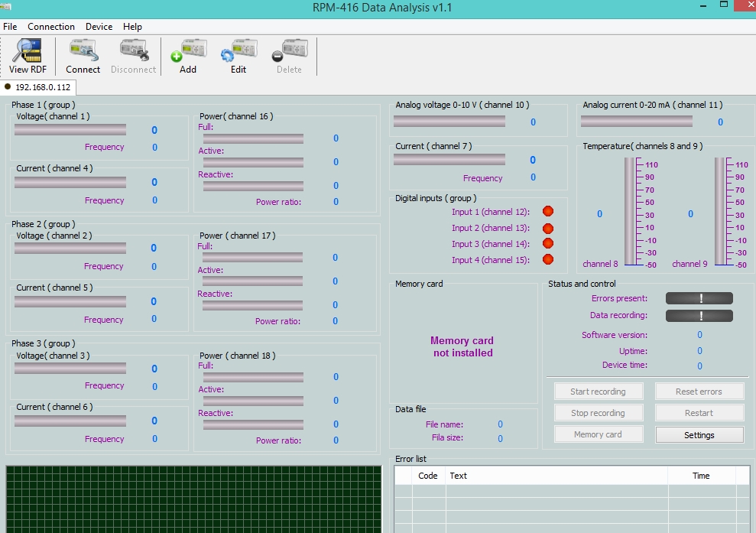This screenshot has height=533, width=756.
Task: Click Current channel 7 Frequency value
Action: click(533, 177)
